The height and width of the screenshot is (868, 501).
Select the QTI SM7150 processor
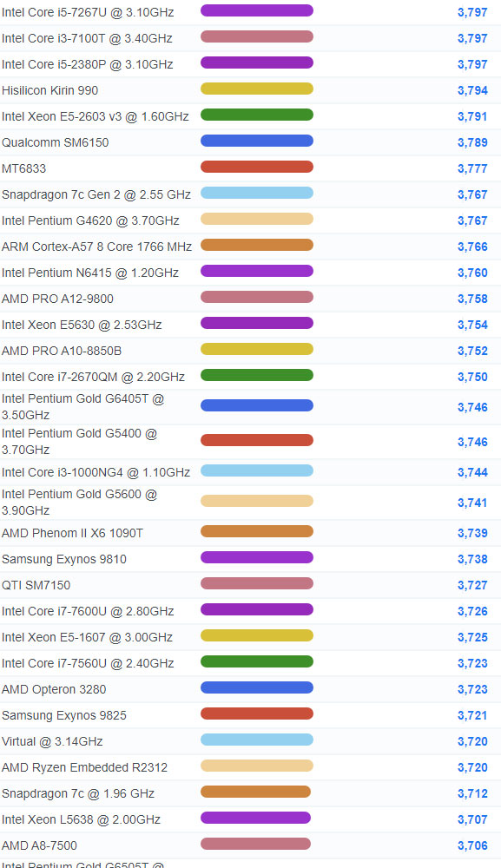[x=36, y=585]
